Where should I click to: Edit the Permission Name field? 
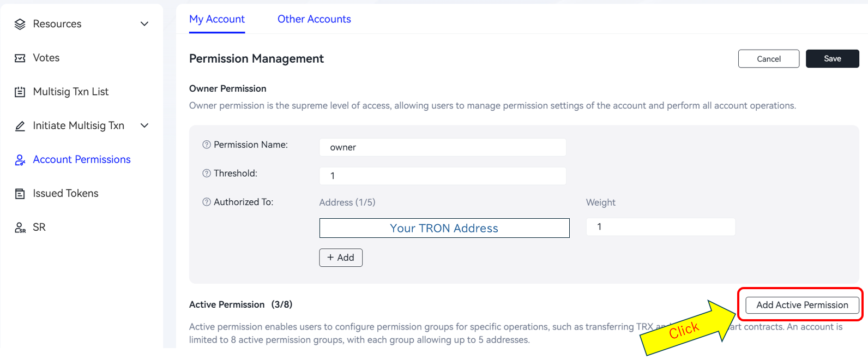point(443,147)
